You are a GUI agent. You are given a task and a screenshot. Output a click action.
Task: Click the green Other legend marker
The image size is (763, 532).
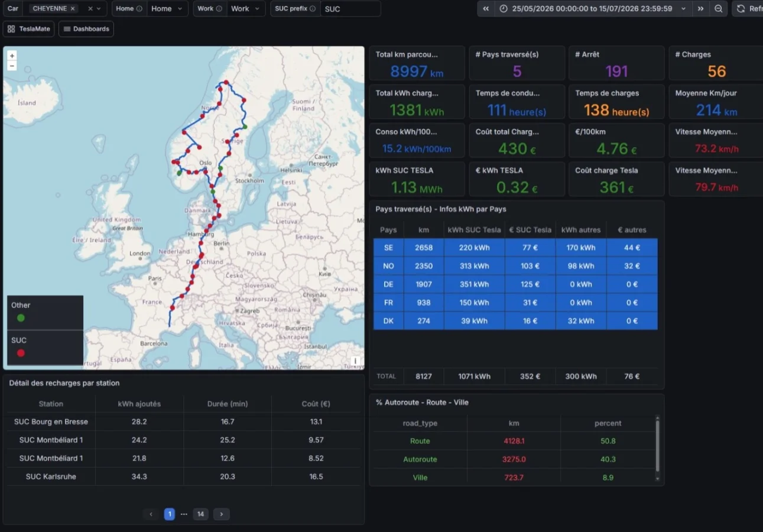point(21,318)
